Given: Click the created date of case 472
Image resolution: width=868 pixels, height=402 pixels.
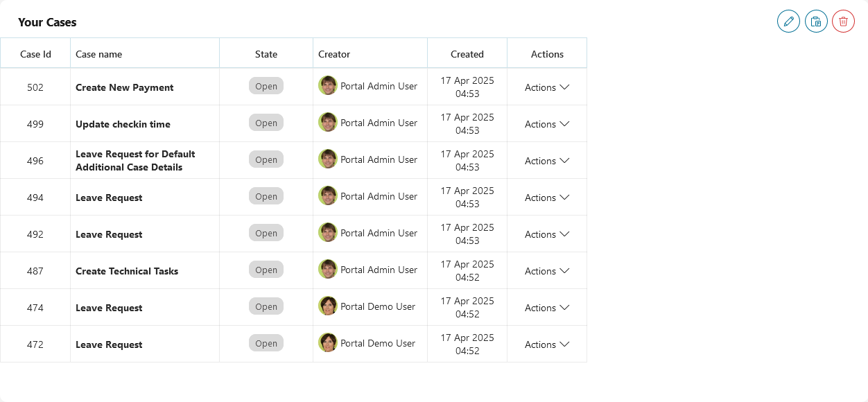Looking at the screenshot, I should [467, 344].
